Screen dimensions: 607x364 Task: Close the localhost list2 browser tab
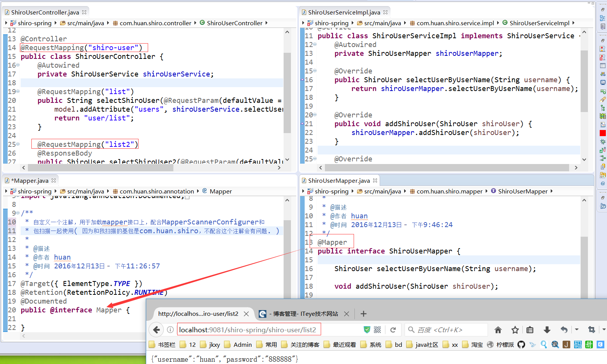pyautogui.click(x=246, y=314)
